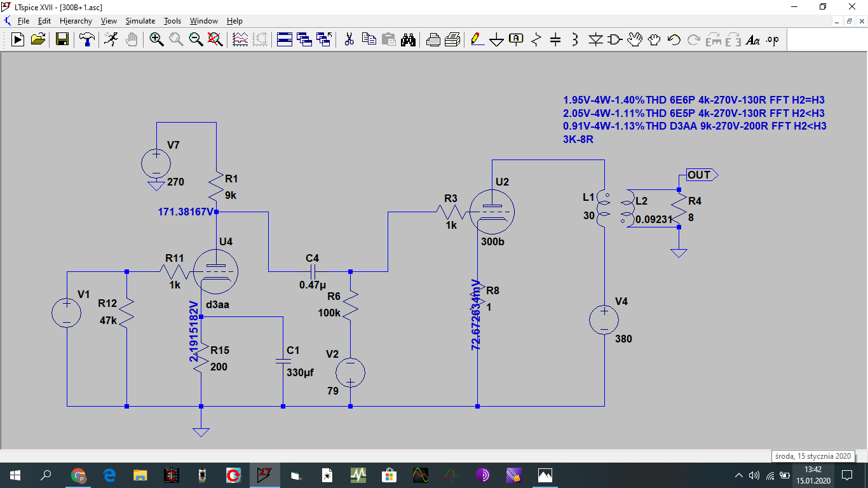Image resolution: width=868 pixels, height=488 pixels.
Task: Click inductor L2 value 0.09231
Action: 653,220
